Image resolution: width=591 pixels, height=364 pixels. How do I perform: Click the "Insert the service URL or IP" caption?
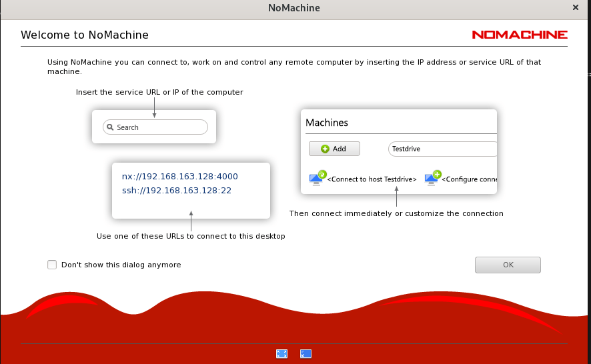[159, 92]
